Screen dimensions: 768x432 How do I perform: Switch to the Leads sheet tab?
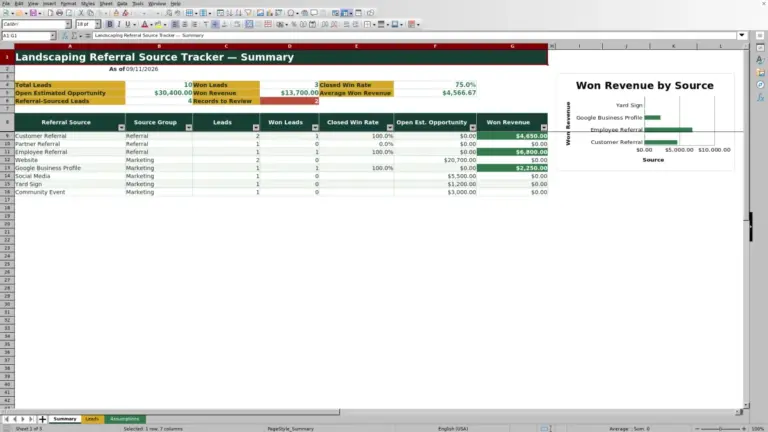92,419
